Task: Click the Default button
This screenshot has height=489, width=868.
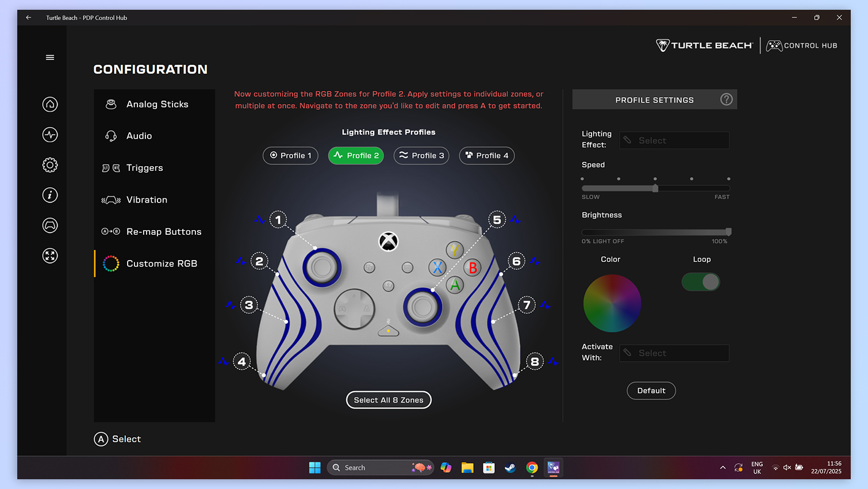Action: [x=651, y=391]
